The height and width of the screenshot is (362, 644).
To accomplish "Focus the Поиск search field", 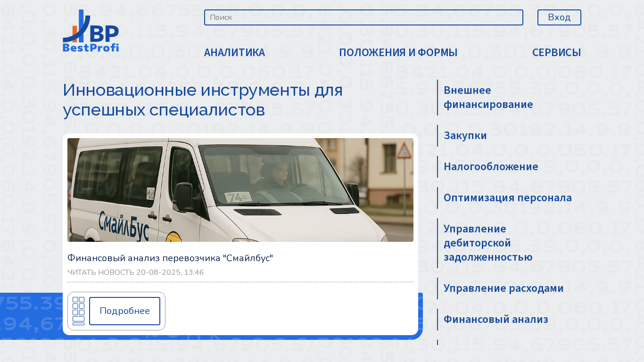I will (363, 17).
